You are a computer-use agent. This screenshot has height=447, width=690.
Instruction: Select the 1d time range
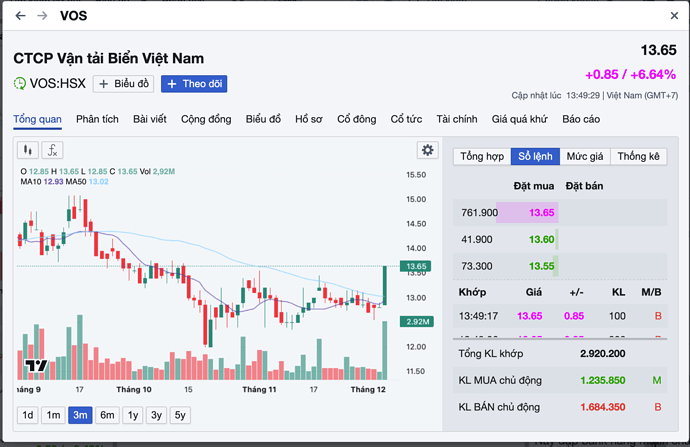28,415
